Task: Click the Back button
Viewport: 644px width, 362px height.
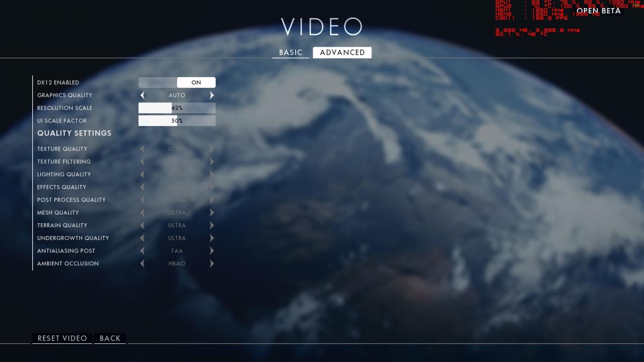Action: click(x=110, y=338)
